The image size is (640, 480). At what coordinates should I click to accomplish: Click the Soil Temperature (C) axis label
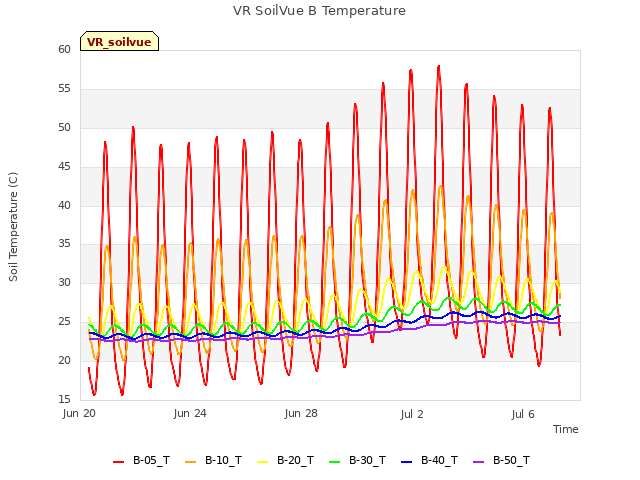coord(13,227)
